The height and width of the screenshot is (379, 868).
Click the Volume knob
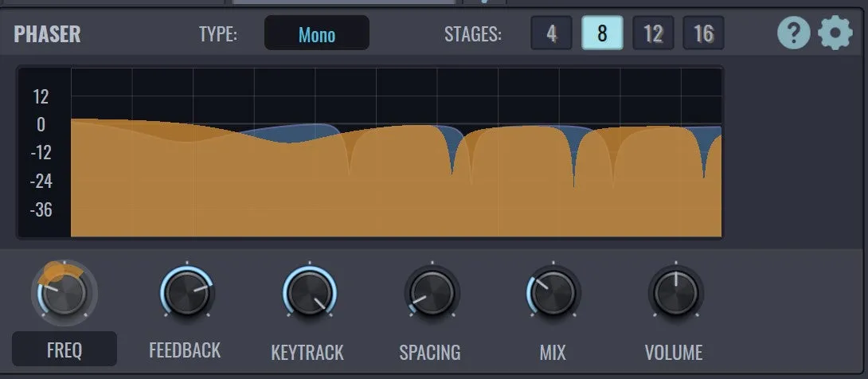click(x=675, y=292)
